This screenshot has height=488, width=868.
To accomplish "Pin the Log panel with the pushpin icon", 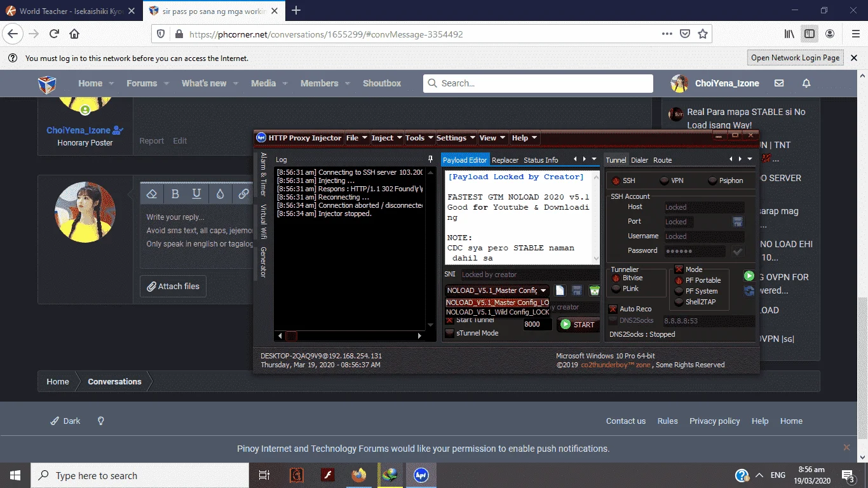I will pyautogui.click(x=430, y=159).
